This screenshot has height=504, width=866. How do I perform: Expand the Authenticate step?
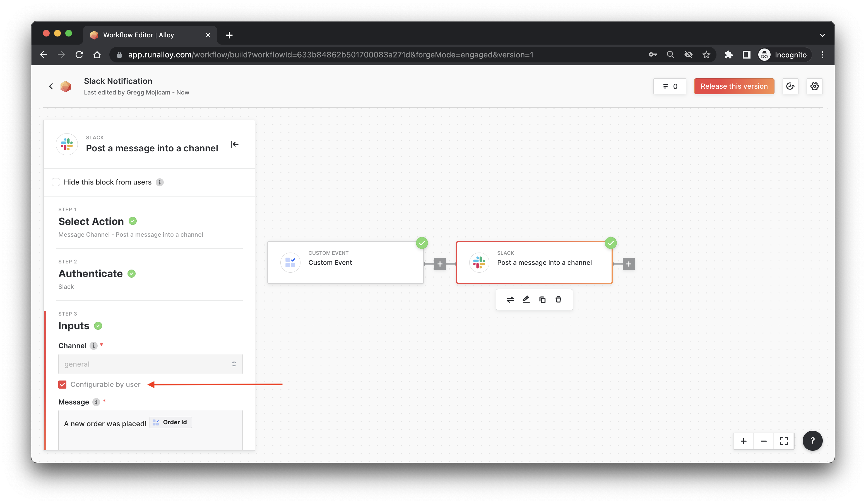click(90, 274)
